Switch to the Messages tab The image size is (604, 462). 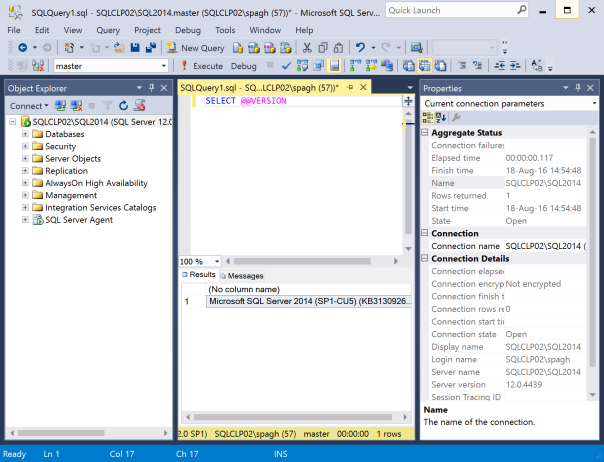click(x=241, y=276)
